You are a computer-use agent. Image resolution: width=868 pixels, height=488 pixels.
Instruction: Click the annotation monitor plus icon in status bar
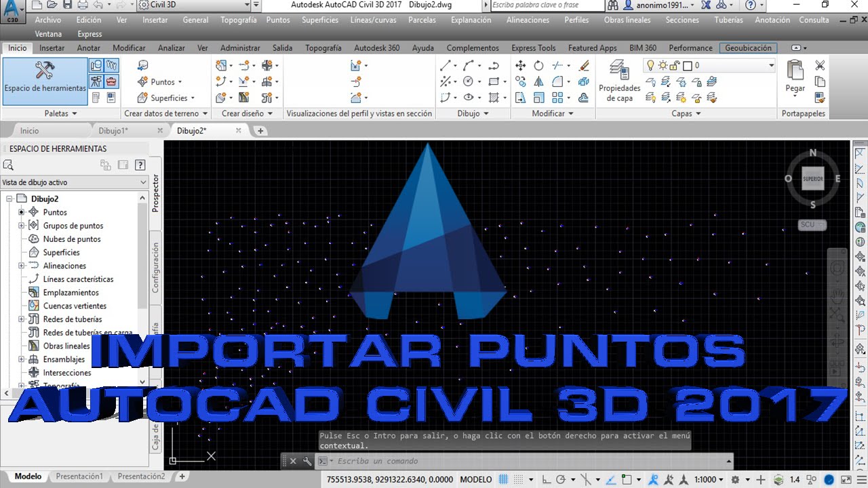click(x=761, y=479)
